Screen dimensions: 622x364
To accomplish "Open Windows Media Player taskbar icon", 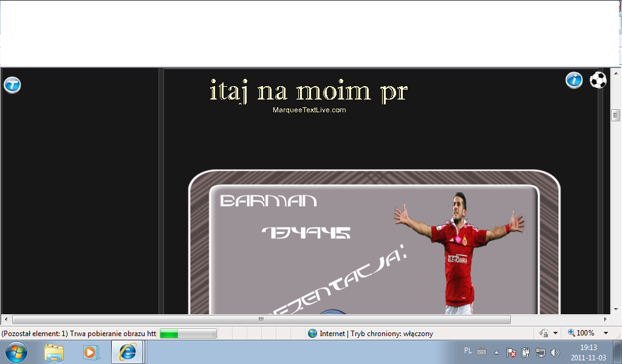I will (x=90, y=352).
